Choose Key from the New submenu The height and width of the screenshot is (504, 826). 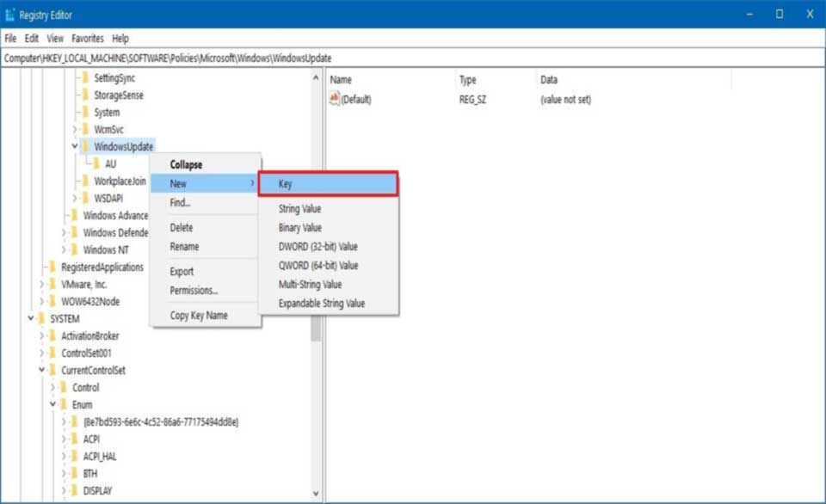pos(328,184)
